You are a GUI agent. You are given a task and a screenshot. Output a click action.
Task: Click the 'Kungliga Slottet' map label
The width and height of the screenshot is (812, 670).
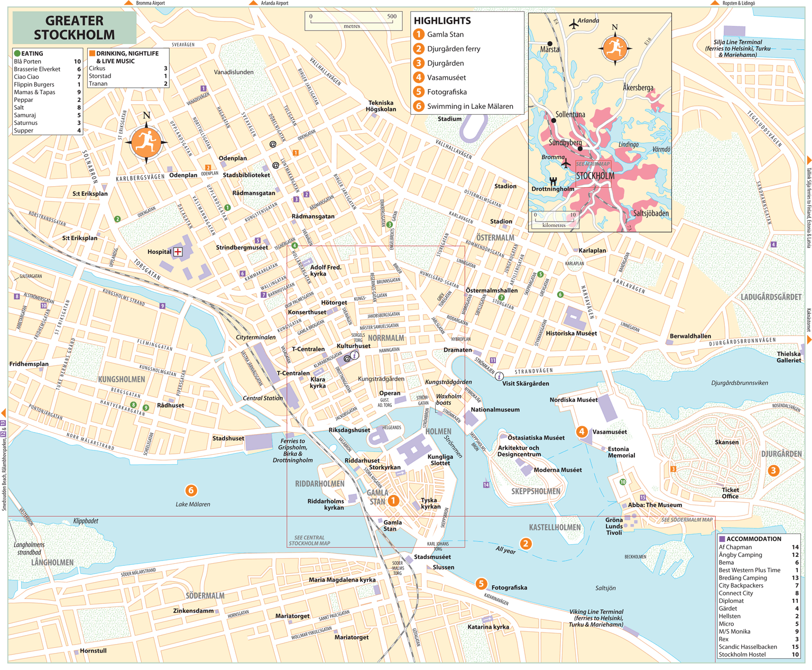pos(440,460)
